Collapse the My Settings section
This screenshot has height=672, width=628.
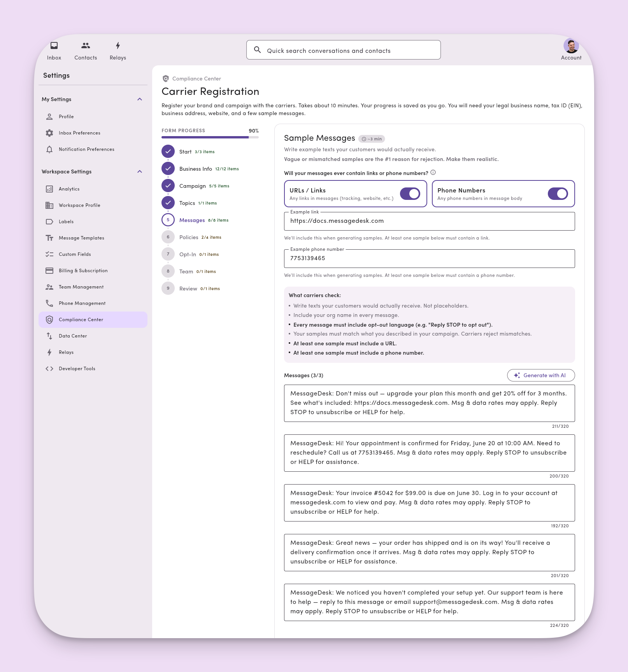click(140, 99)
